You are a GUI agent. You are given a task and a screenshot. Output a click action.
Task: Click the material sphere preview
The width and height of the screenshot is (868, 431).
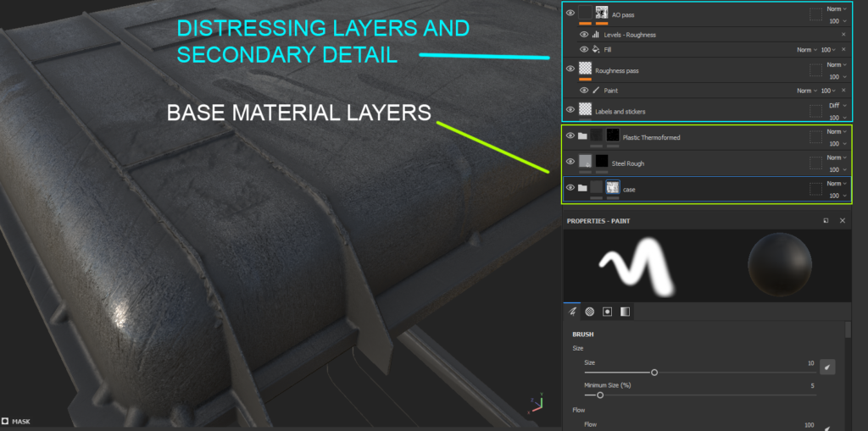coord(780,264)
